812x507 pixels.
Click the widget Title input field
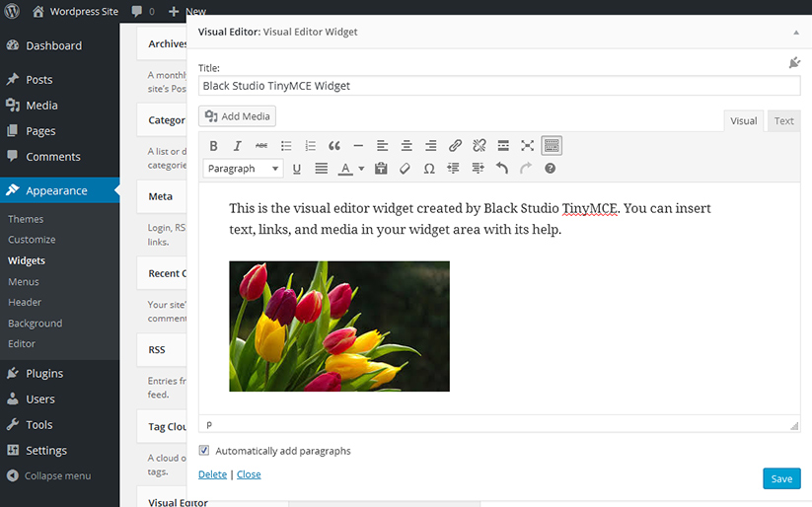[498, 86]
